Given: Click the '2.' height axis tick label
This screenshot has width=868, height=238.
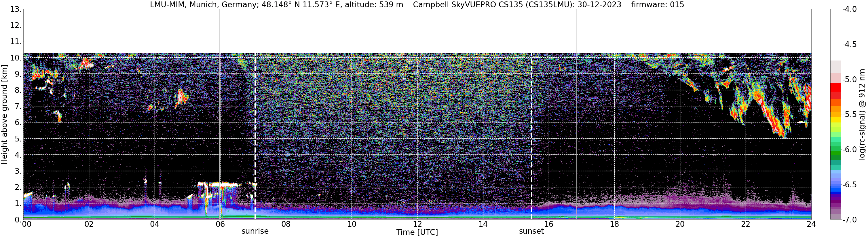Looking at the screenshot, I should [18, 187].
